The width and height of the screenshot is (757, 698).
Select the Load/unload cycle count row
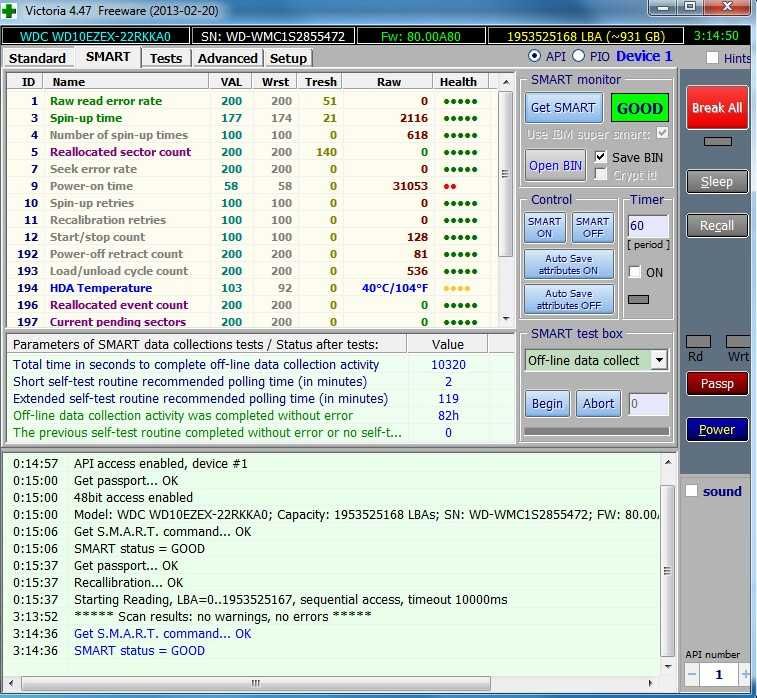pyautogui.click(x=251, y=271)
